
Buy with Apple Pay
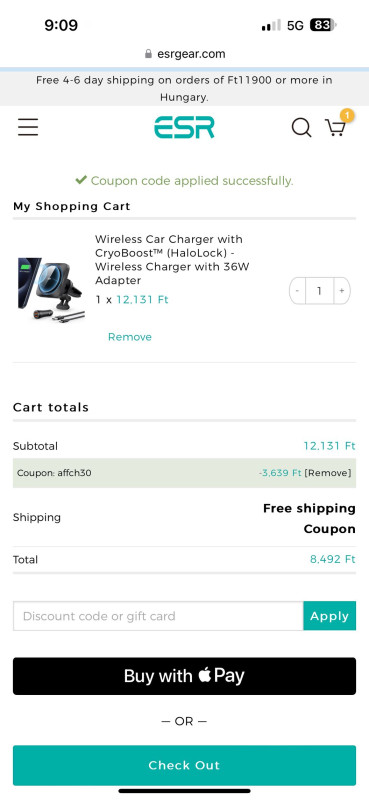click(x=184, y=676)
